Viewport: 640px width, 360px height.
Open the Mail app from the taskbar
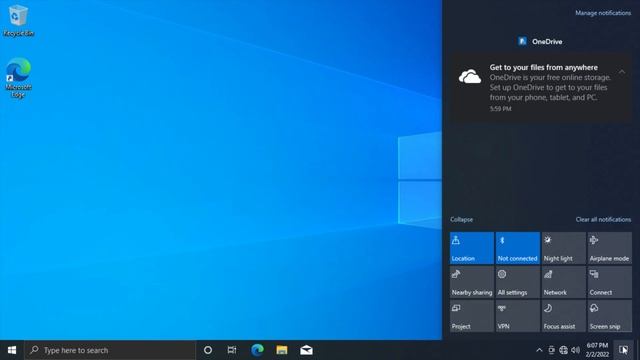(306, 350)
